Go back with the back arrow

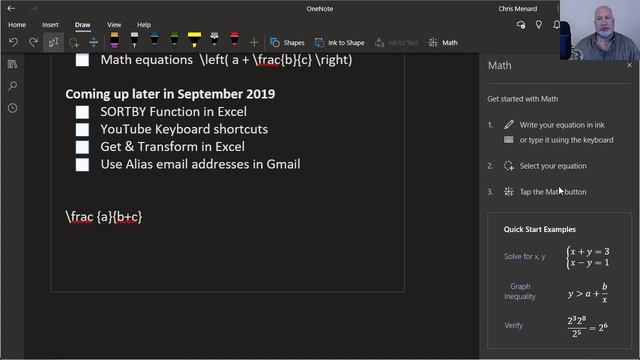tap(11, 8)
